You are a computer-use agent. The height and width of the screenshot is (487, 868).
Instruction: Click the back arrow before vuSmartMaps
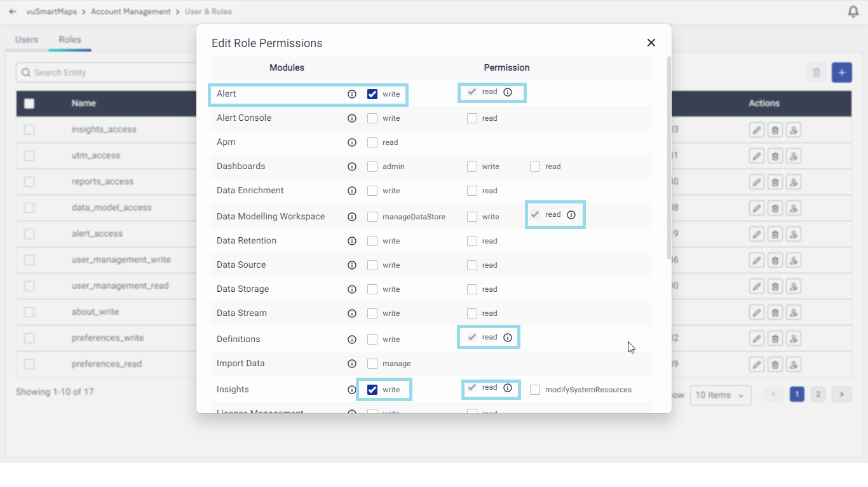(x=13, y=11)
